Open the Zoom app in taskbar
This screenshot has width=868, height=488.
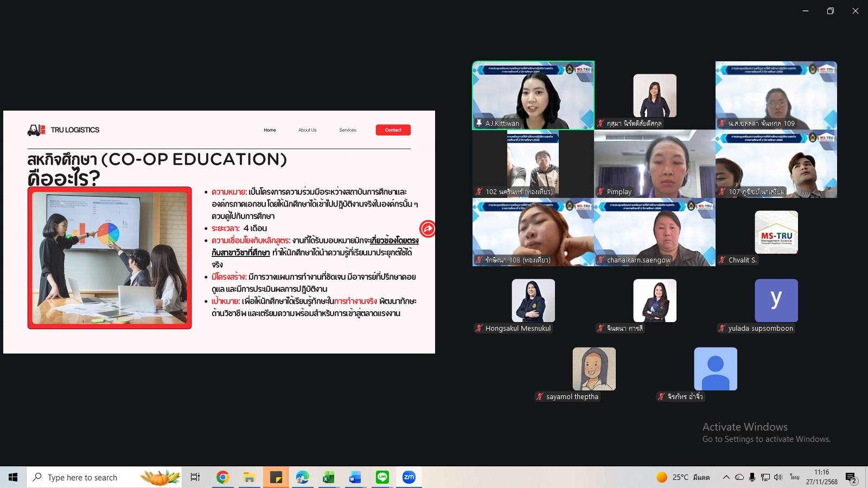(409, 477)
